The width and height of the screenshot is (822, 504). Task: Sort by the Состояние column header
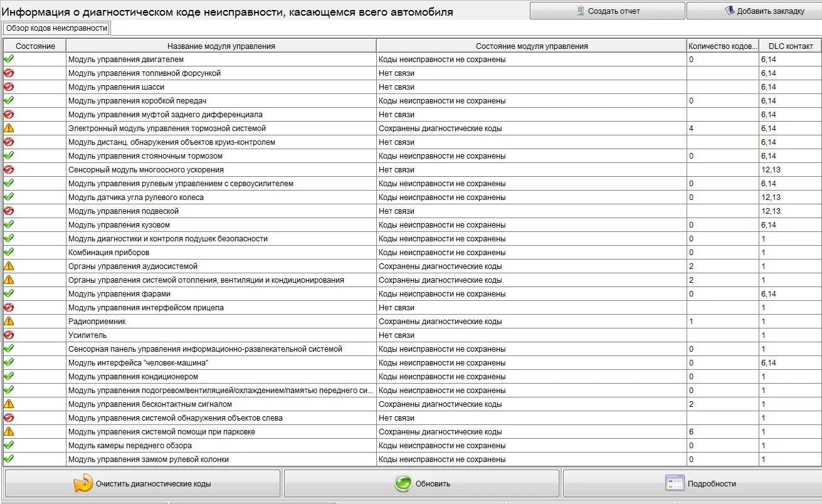tap(35, 46)
